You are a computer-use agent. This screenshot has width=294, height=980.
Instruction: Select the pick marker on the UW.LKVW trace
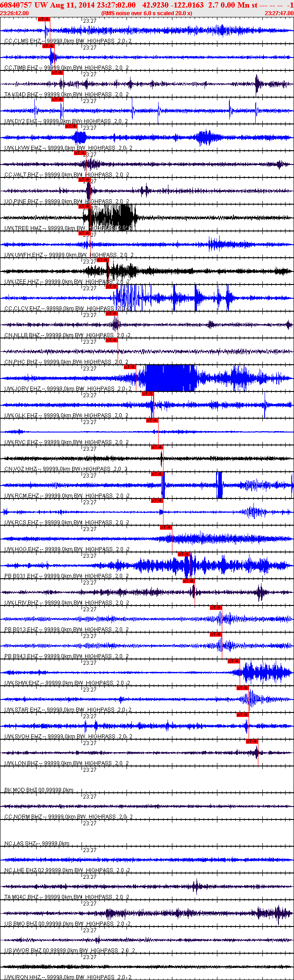71,126
